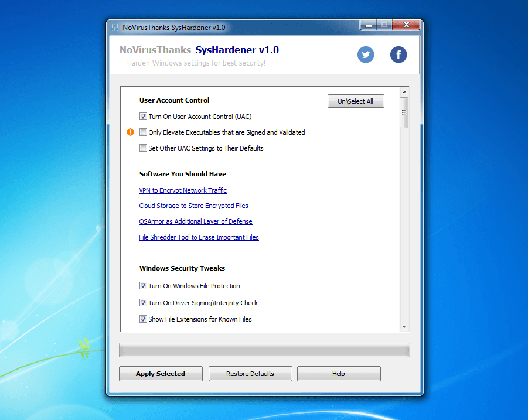Click the empty progress bar
The height and width of the screenshot is (420, 528).
pyautogui.click(x=264, y=350)
